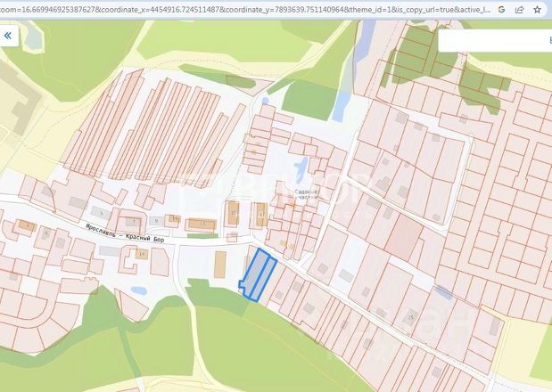Click the long orange building numbered 13
The width and height of the screenshot is (552, 392).
click(202, 224)
